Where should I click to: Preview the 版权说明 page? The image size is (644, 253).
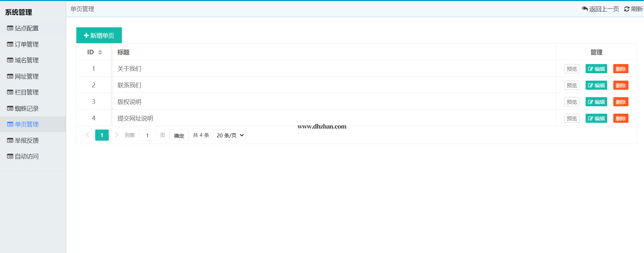point(571,102)
